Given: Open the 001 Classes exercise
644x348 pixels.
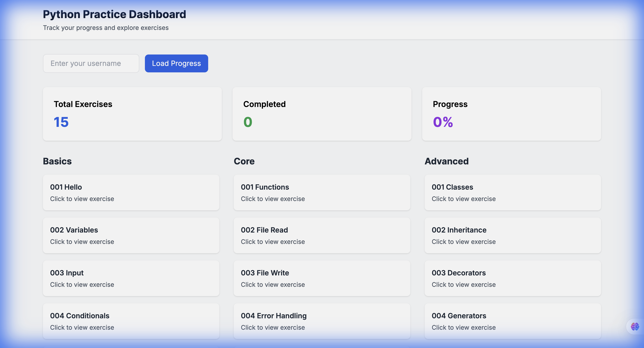Looking at the screenshot, I should [x=513, y=193].
